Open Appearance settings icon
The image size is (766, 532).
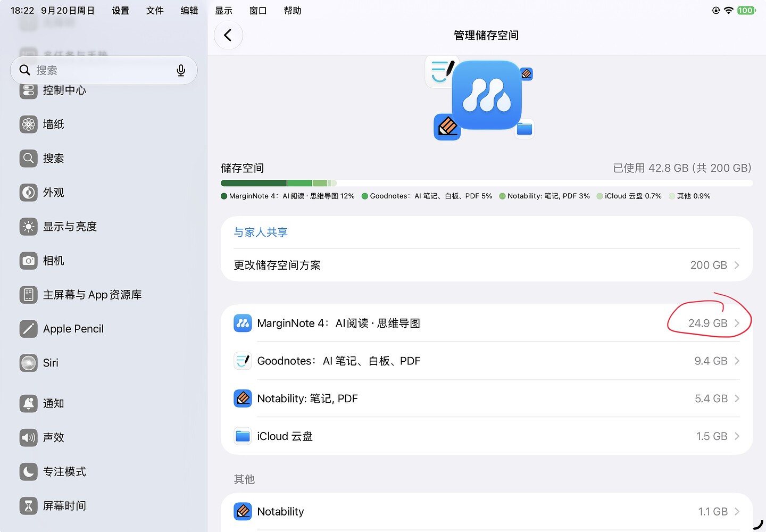[x=29, y=193]
